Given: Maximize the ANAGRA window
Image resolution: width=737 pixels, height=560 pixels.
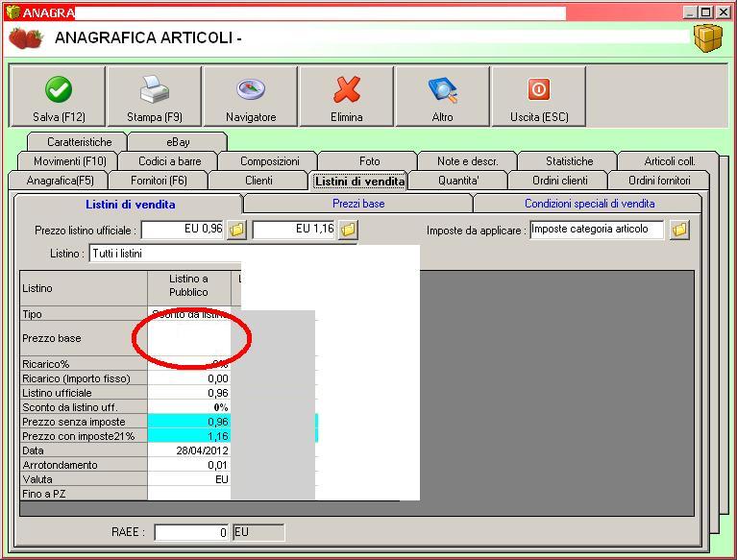Looking at the screenshot, I should coord(706,12).
